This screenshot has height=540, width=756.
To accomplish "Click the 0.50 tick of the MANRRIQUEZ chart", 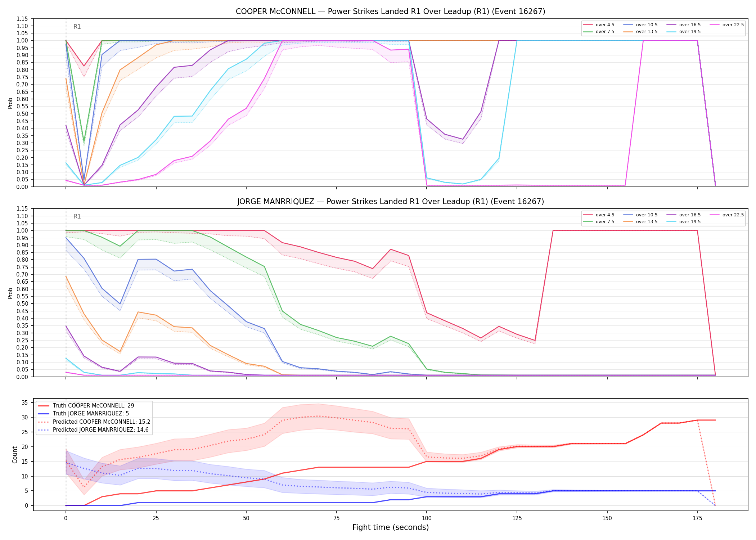I will [22, 304].
